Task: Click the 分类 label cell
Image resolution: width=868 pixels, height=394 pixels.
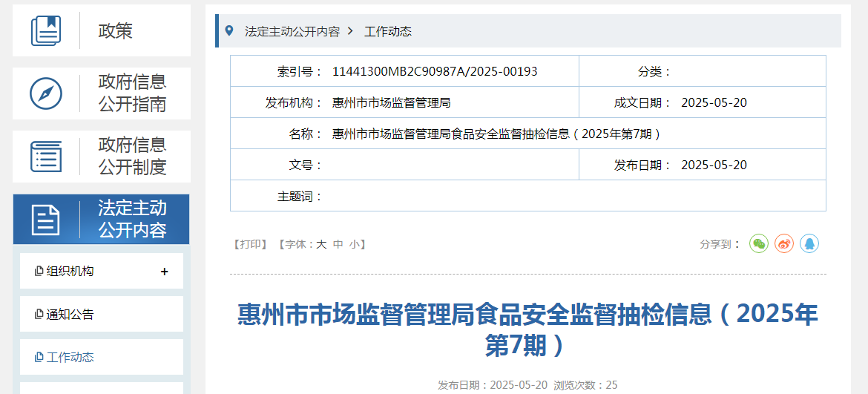Action: tap(654, 71)
